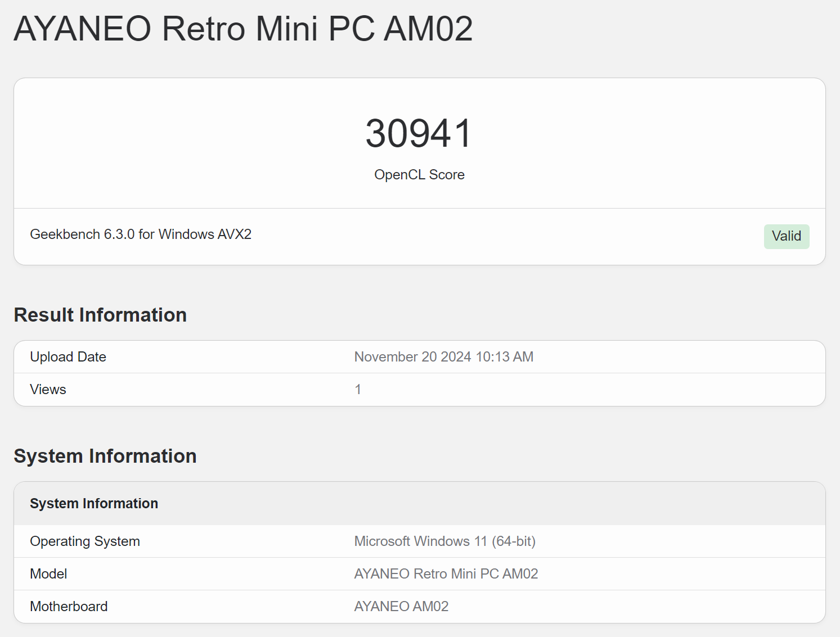Select the Upload Date label
This screenshot has width=840, height=637.
tap(68, 357)
